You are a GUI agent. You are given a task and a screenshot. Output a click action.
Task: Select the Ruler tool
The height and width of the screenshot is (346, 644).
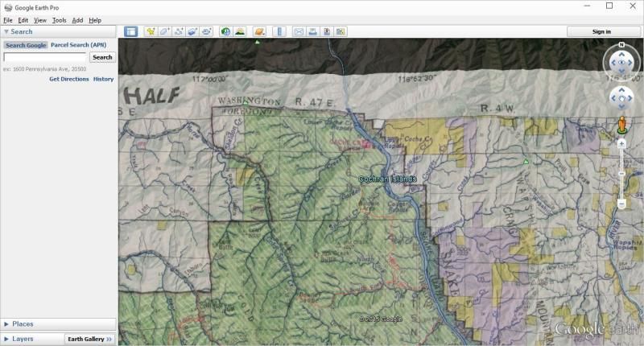[279, 31]
